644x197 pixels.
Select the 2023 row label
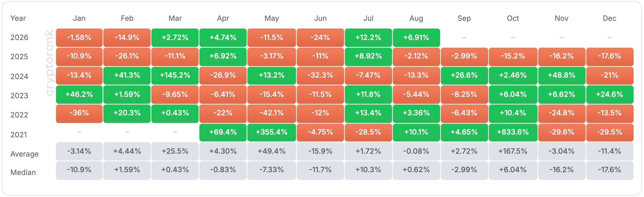click(x=19, y=96)
